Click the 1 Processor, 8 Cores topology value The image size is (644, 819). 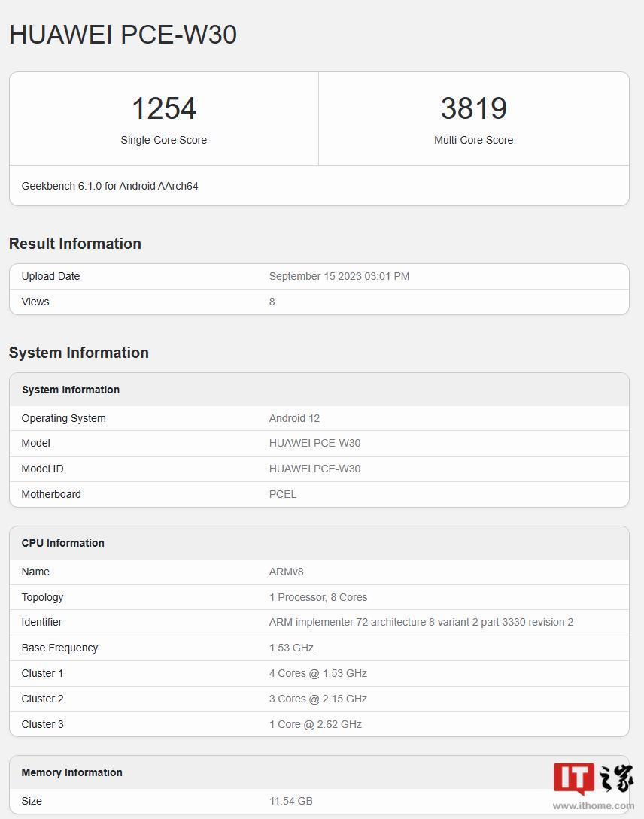[318, 597]
